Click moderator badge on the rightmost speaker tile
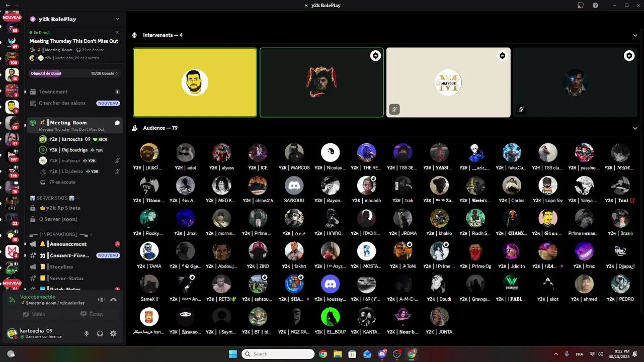This screenshot has width=644, height=362. tap(629, 56)
